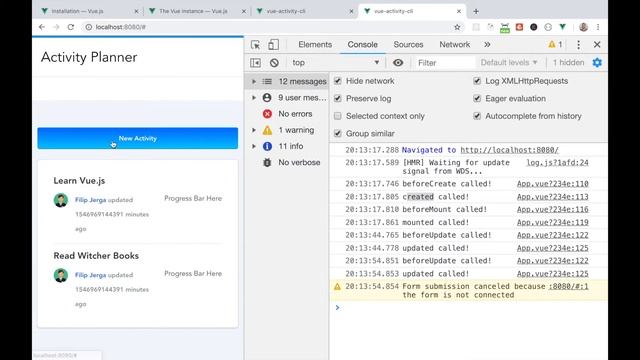Viewport: 640px width, 360px height.
Task: Toggle Group similar checkbox
Action: coord(338,133)
